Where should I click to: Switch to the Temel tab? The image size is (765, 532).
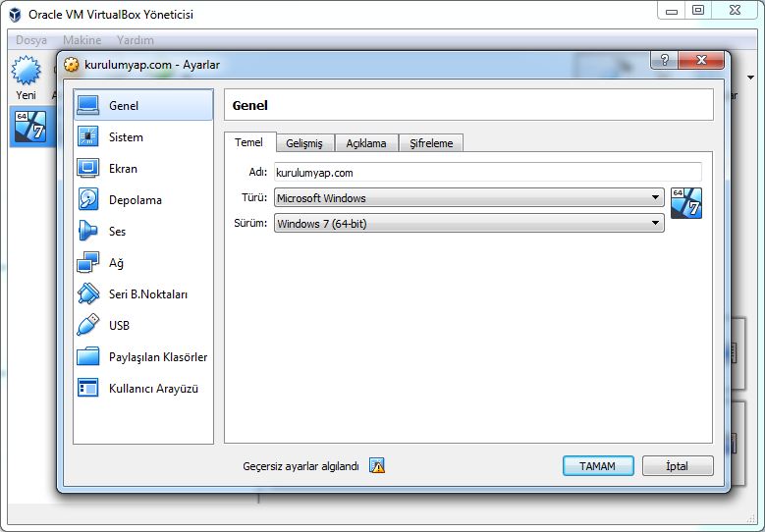pyautogui.click(x=248, y=142)
